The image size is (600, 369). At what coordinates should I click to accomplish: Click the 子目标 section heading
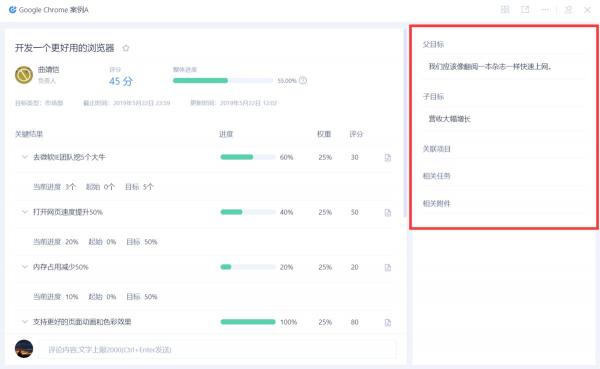(x=433, y=96)
